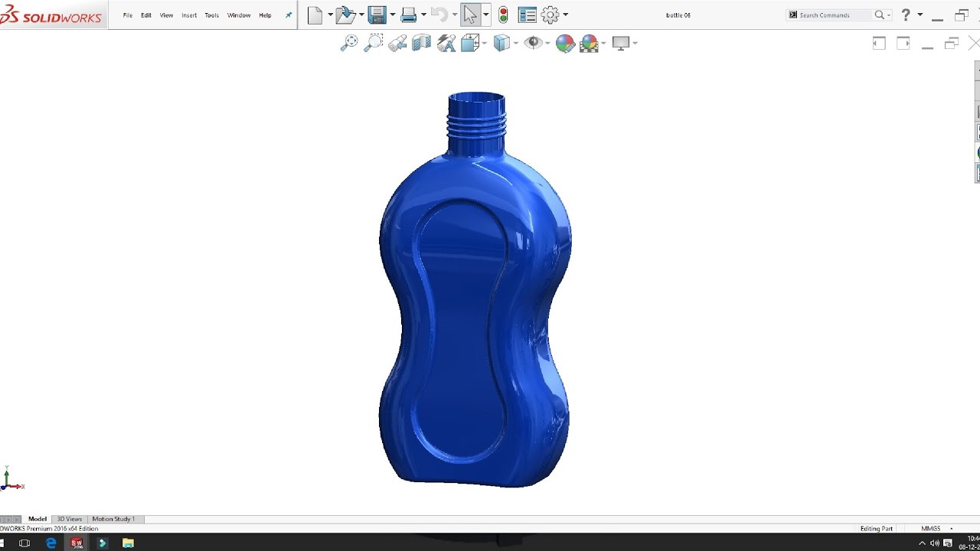Open the Edit menu
Viewport: 980px width, 551px height.
pyautogui.click(x=146, y=15)
